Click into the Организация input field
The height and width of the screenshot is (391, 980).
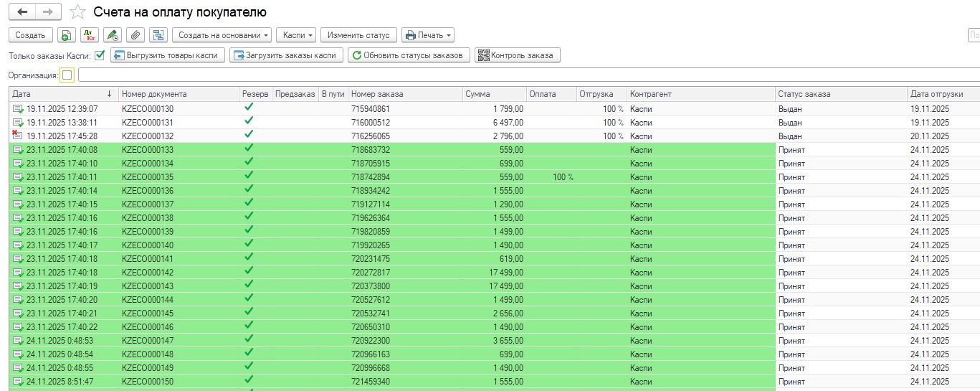tap(502, 75)
